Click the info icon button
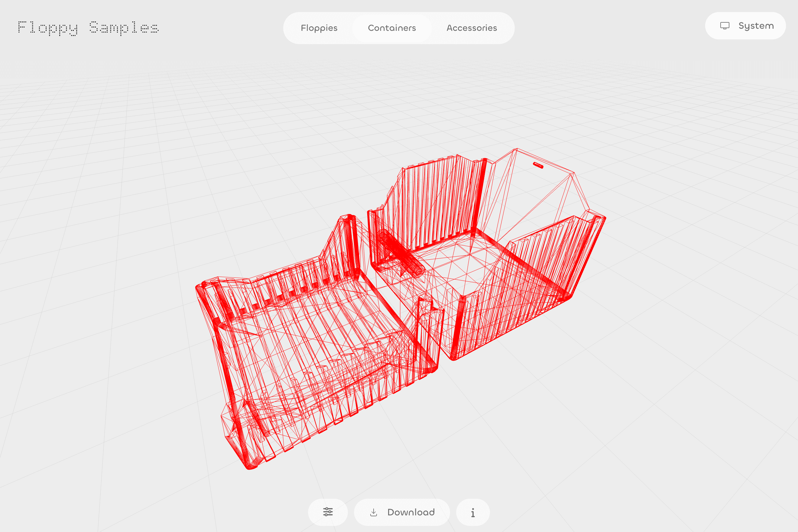798x532 pixels. [x=473, y=512]
